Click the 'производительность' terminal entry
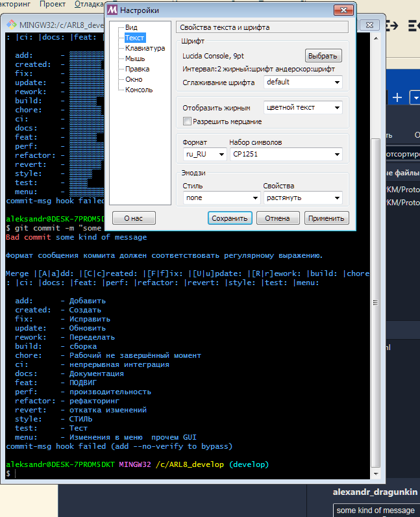Viewport: 420px width, 517px height. (110, 392)
